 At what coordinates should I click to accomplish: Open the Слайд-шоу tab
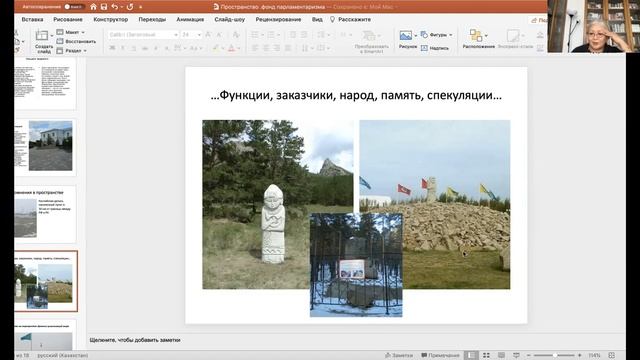(x=229, y=19)
